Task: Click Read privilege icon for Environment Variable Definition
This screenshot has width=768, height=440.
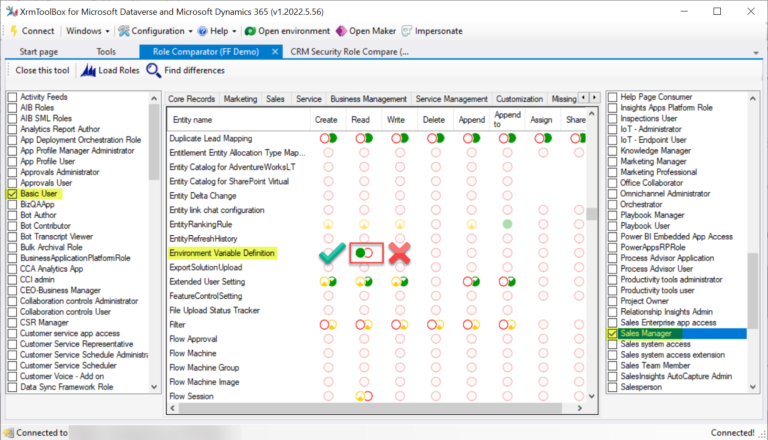Action: [x=363, y=253]
